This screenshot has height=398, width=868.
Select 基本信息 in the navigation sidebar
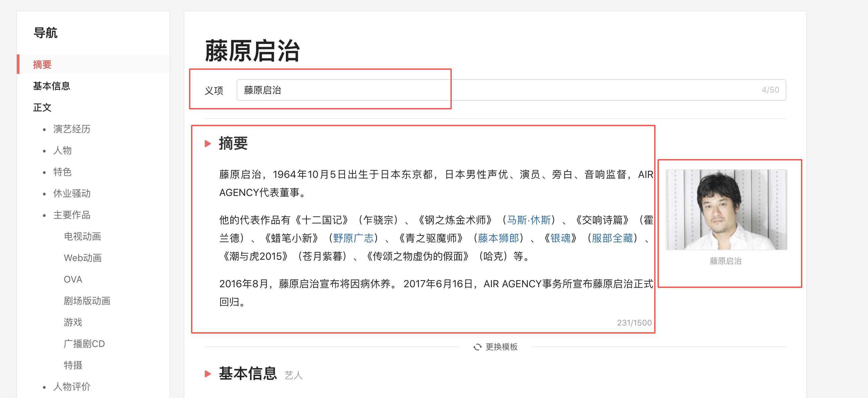[51, 86]
